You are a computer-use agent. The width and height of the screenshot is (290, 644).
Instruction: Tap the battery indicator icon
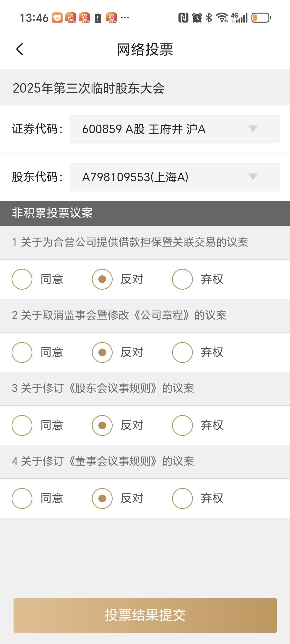pos(261,18)
